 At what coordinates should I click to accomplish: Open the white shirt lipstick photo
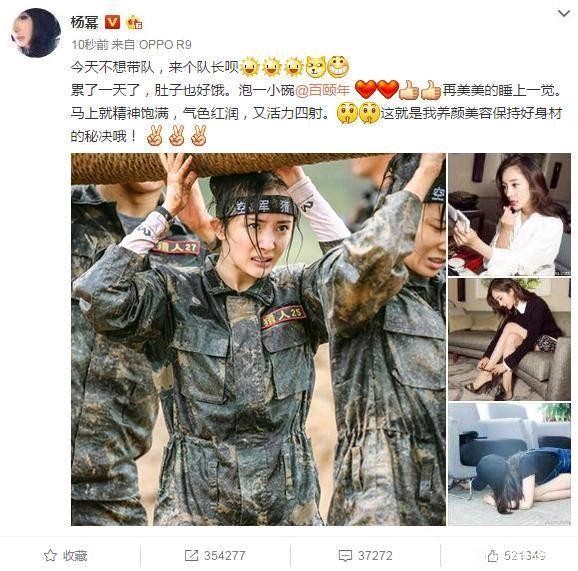pyautogui.click(x=509, y=215)
